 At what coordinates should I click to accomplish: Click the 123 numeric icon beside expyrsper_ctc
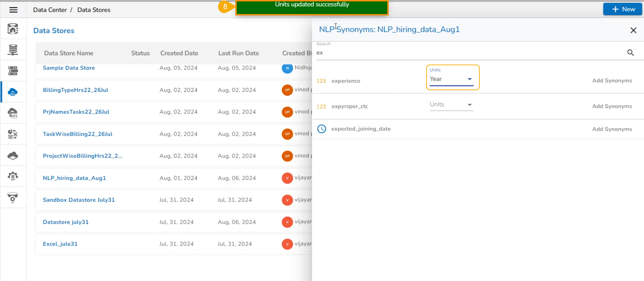(x=321, y=107)
